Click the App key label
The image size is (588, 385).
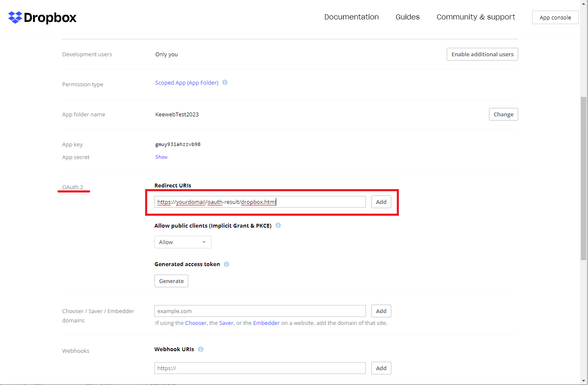tap(72, 144)
